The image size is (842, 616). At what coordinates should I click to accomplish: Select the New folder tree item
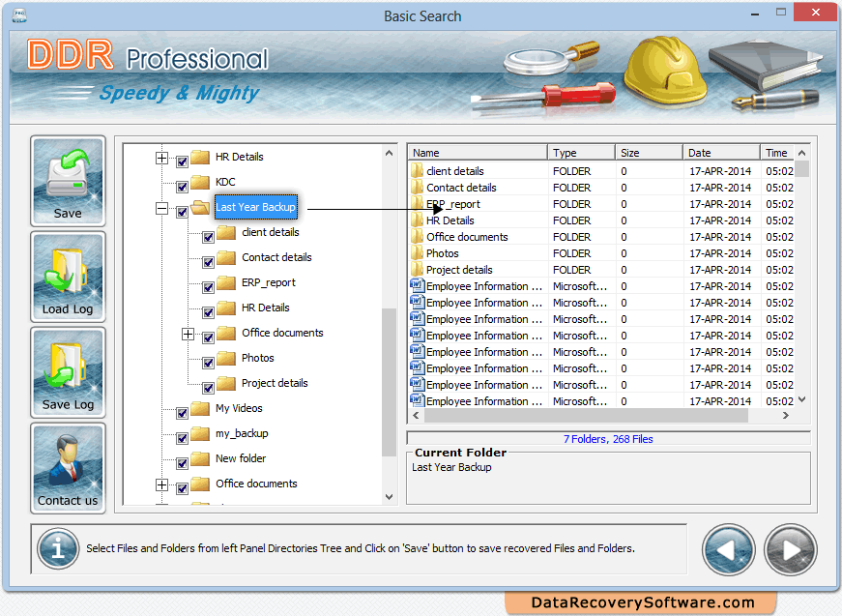click(x=241, y=458)
